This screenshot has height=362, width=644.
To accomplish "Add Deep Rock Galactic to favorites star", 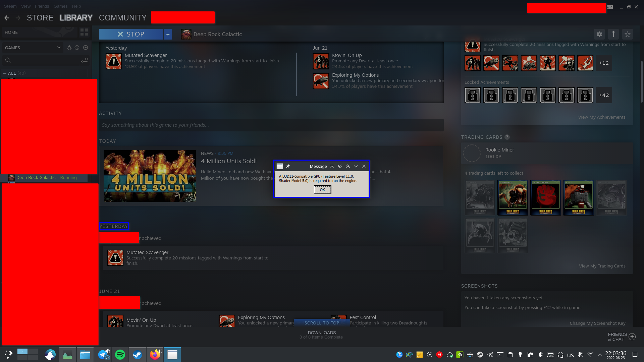I will point(628,34).
